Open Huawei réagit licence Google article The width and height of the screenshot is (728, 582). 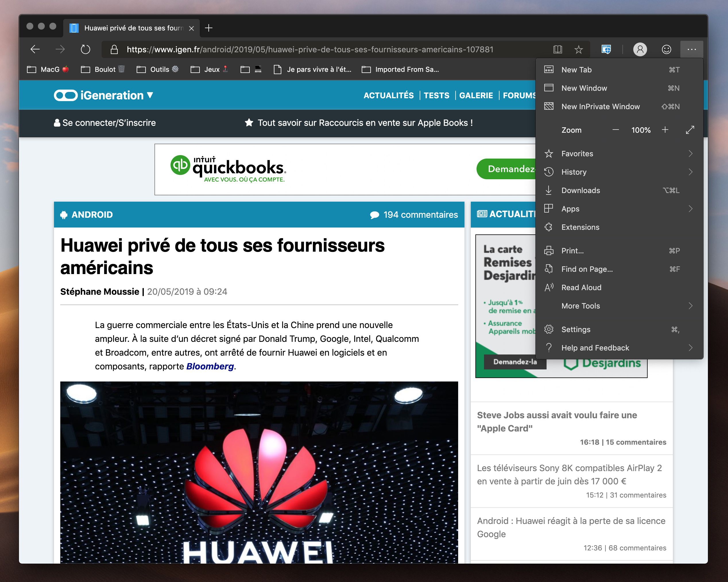pyautogui.click(x=571, y=527)
